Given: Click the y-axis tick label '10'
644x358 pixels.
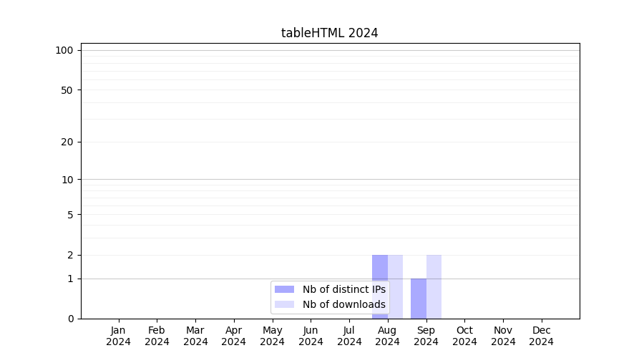Looking at the screenshot, I should tap(67, 180).
